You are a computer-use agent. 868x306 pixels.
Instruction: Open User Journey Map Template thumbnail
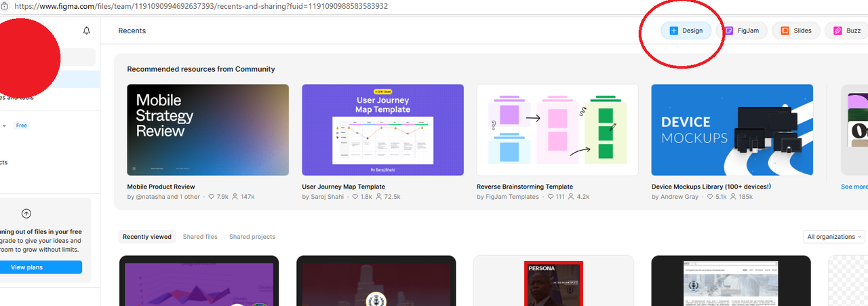[382, 130]
